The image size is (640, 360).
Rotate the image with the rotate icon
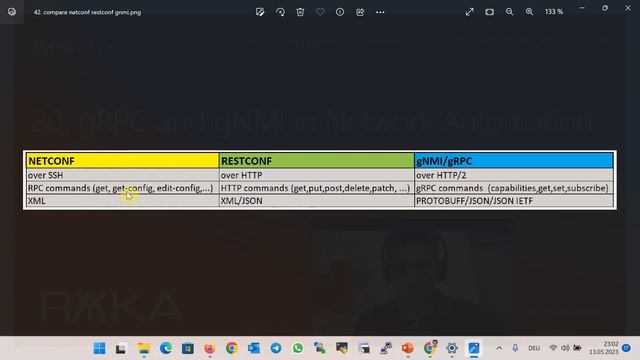point(280,12)
